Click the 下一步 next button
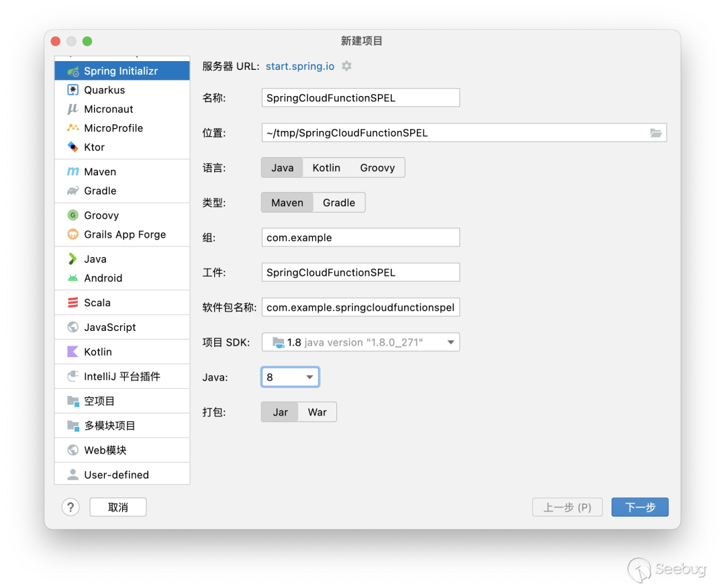 point(640,507)
